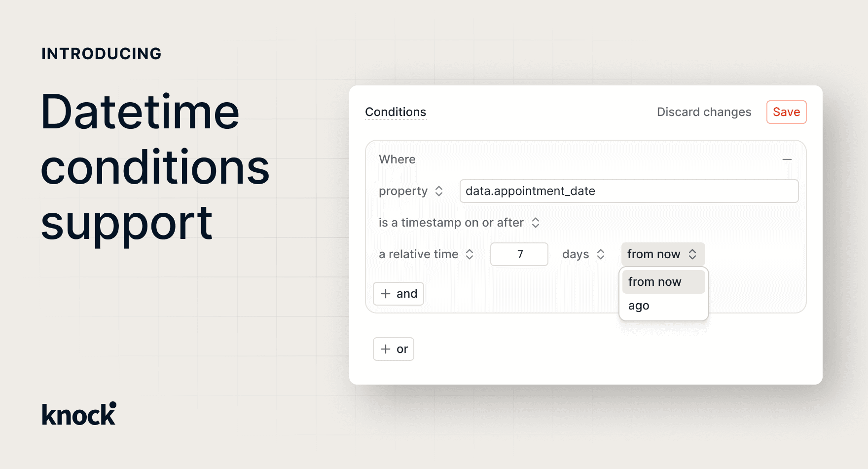Click the number 7 input field
The image size is (868, 469).
tap(519, 254)
